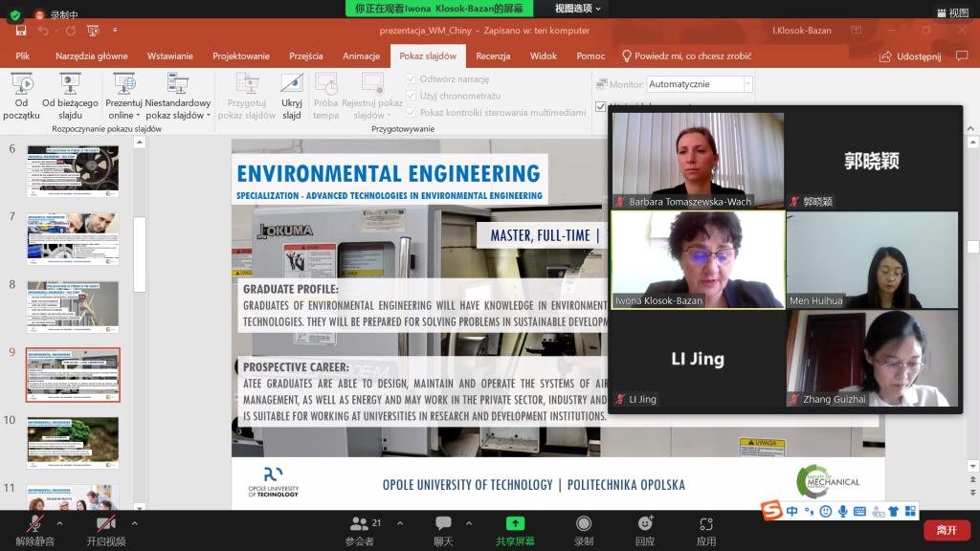Toggle the Odtwórz narrację checkbox

point(412,79)
